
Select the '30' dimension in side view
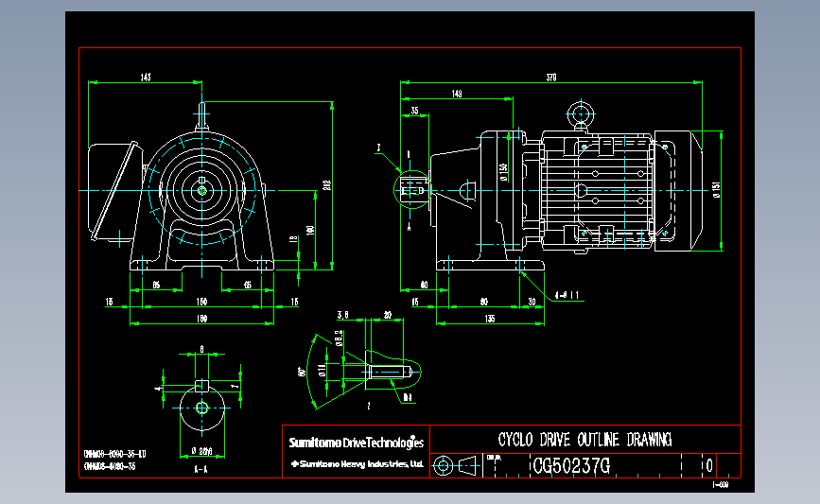[x=532, y=302]
